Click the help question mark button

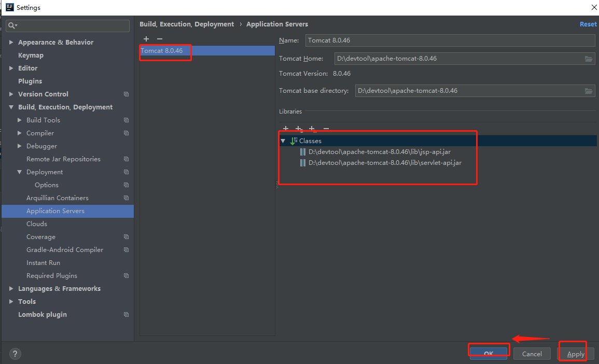point(15,354)
